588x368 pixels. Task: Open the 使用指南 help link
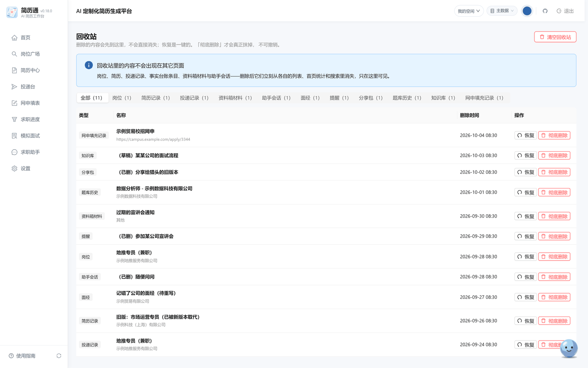[x=22, y=356]
